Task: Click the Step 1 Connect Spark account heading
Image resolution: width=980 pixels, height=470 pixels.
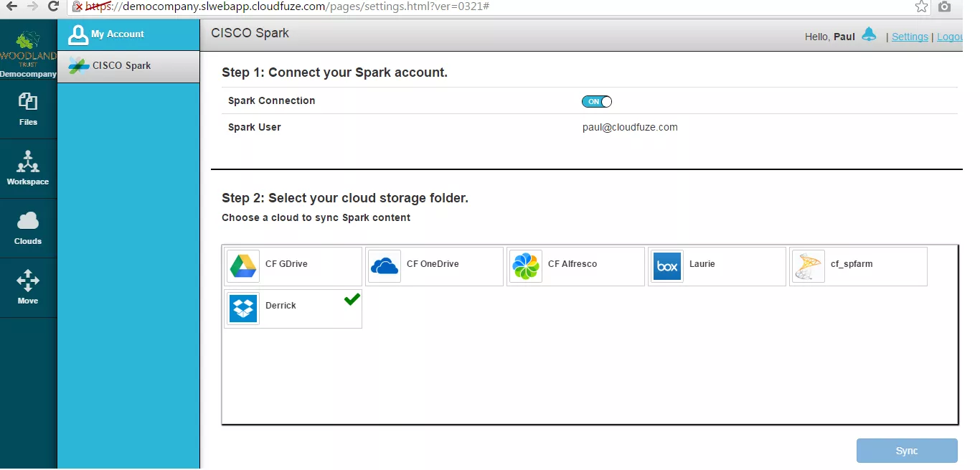Action: pyautogui.click(x=334, y=72)
